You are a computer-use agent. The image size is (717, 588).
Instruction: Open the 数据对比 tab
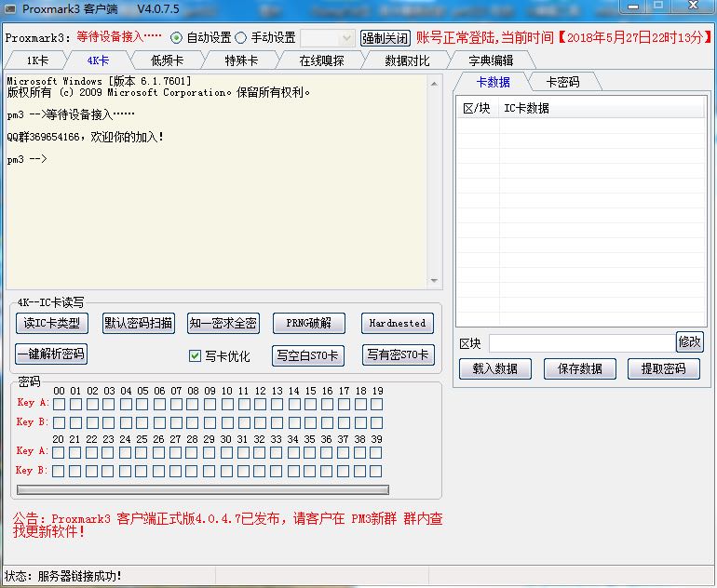(x=407, y=60)
